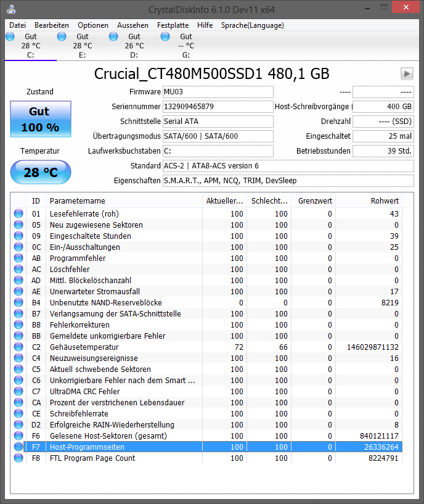Open the Aussehen menu
This screenshot has width=424, height=504.
(x=132, y=25)
